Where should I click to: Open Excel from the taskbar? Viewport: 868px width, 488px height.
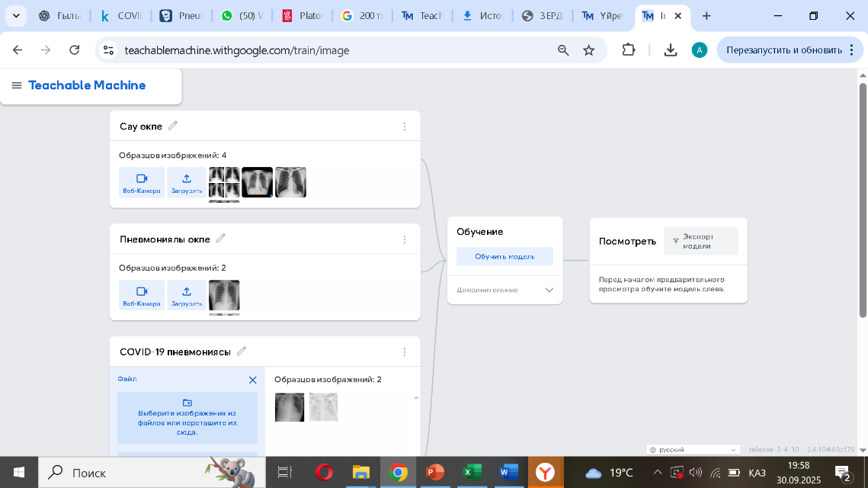click(x=472, y=473)
